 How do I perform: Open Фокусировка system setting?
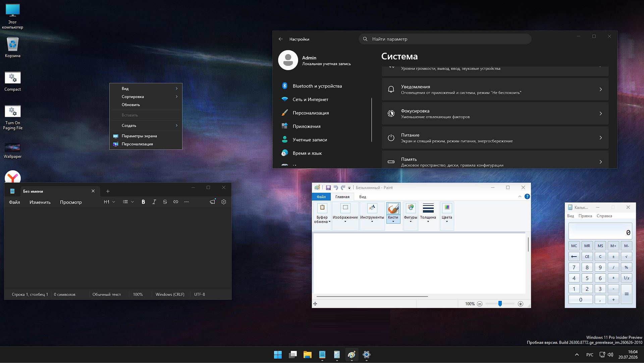click(495, 114)
